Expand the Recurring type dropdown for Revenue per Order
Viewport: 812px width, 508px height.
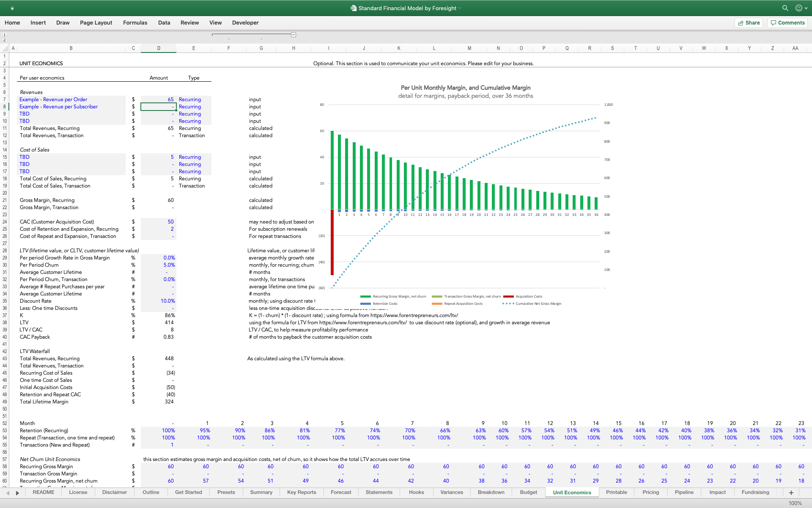click(x=207, y=99)
